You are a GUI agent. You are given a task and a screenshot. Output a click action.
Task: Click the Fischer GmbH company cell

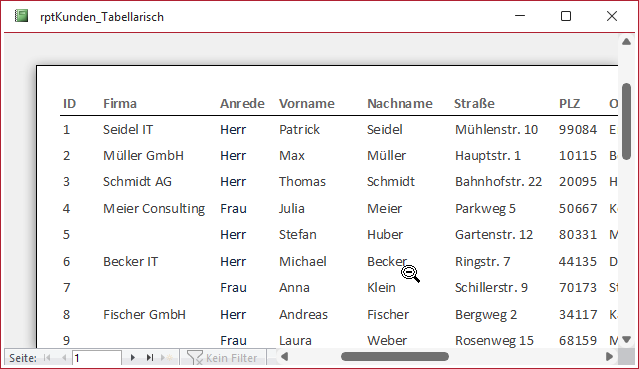tap(144, 315)
